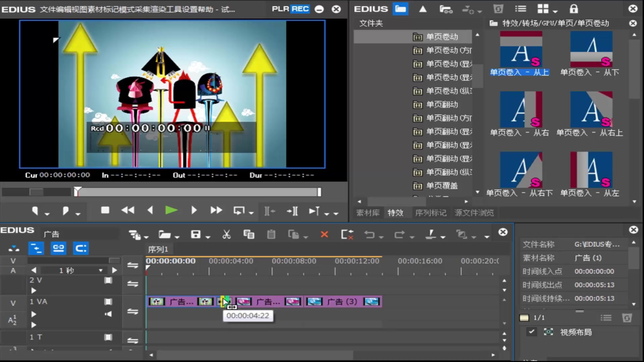The height and width of the screenshot is (362, 644).
Task: Select the 单页翻动 folder item
Action: coord(442,105)
